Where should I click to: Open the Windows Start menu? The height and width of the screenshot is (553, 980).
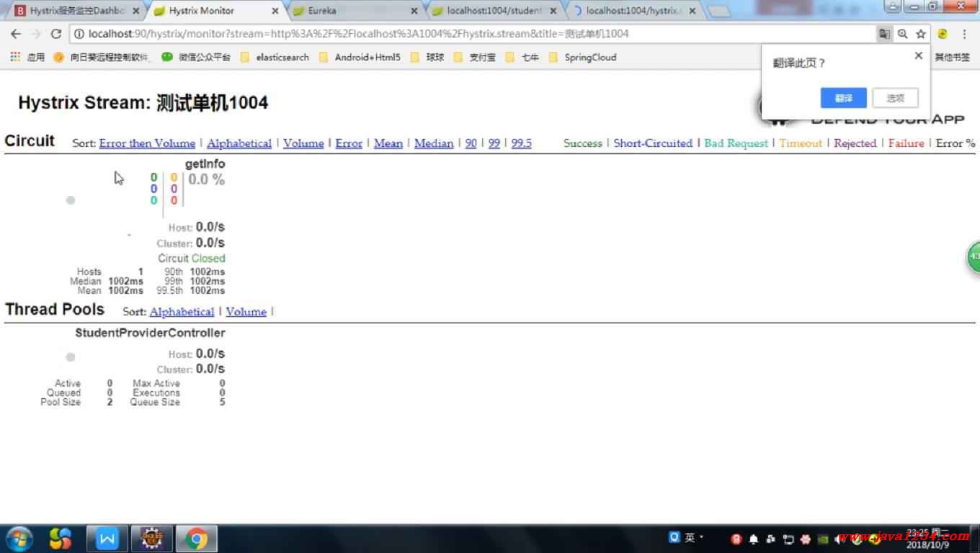(x=18, y=538)
